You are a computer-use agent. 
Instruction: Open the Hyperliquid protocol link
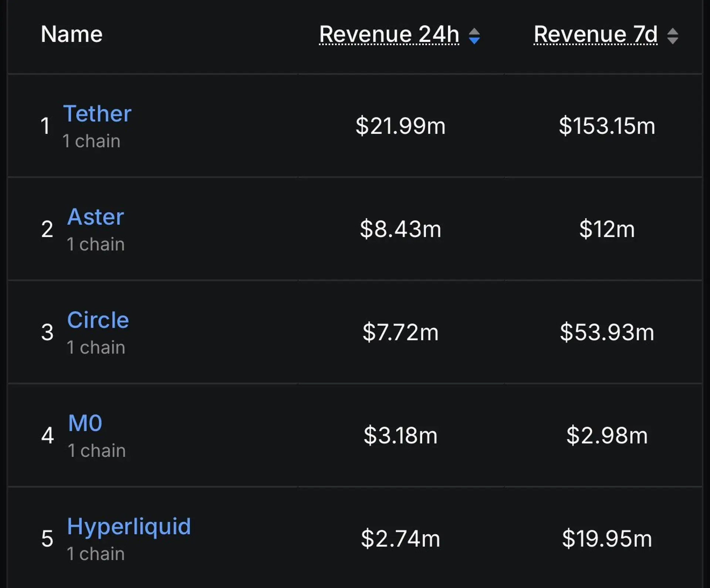pyautogui.click(x=129, y=526)
